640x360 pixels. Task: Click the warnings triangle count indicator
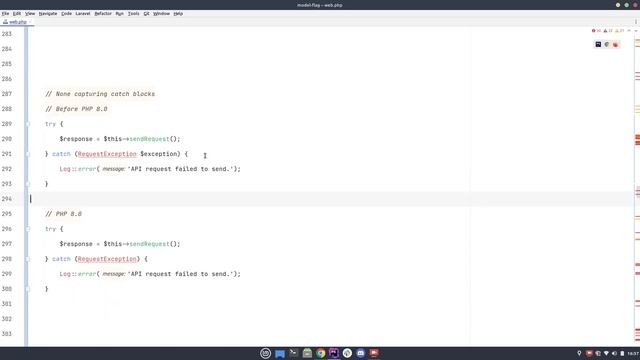608,31
